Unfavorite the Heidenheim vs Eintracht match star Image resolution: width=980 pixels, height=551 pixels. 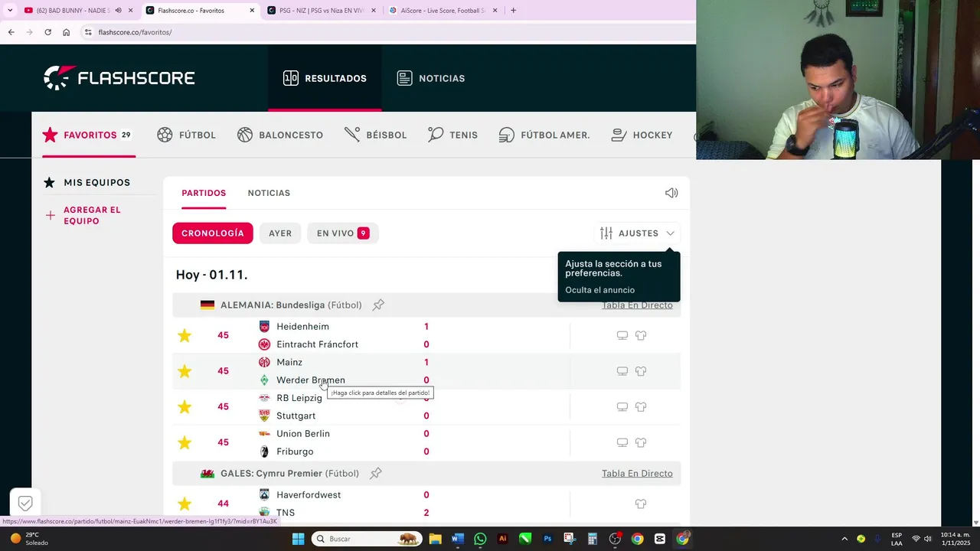click(x=185, y=335)
